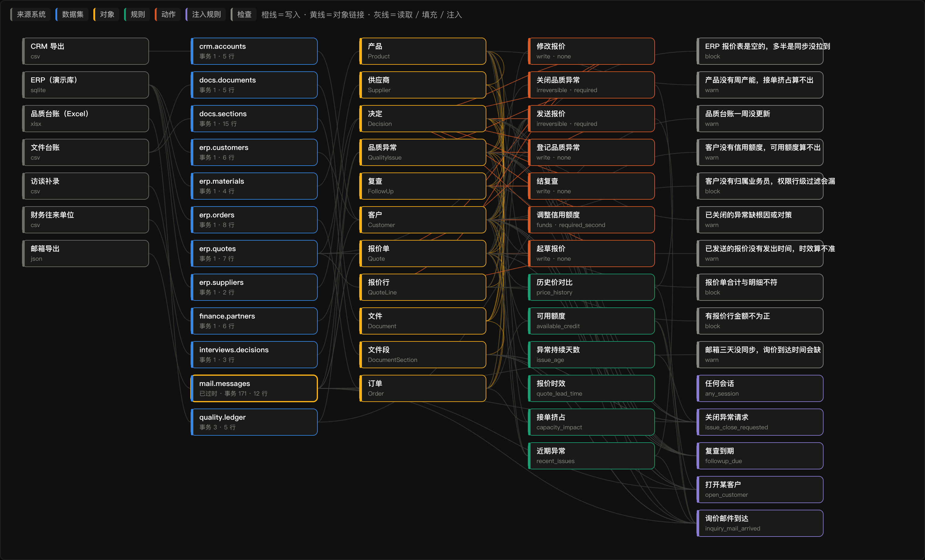Select the 询价邮件到达 inquiry_mail_arrived node
Screen dimensions: 925x560
pos(760,523)
